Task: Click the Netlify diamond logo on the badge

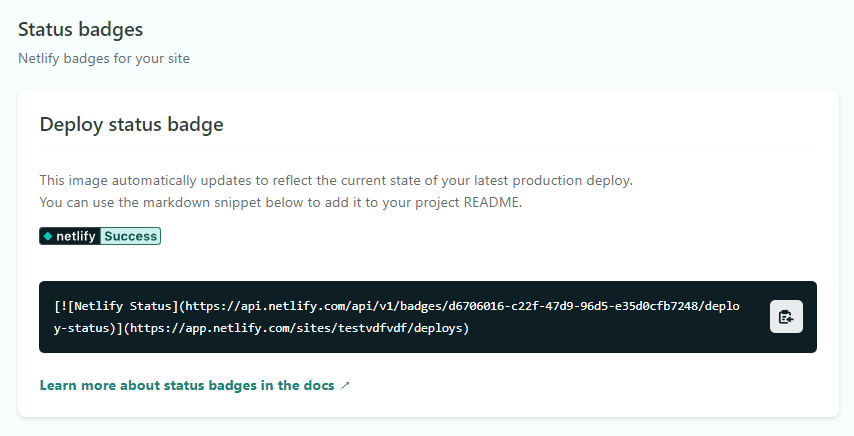Action: click(x=47, y=236)
